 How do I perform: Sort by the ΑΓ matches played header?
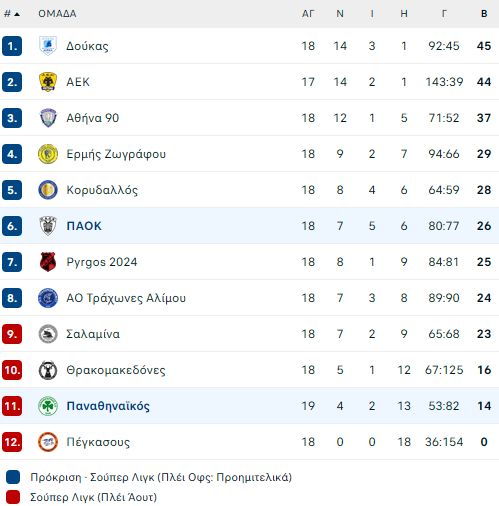click(x=308, y=14)
